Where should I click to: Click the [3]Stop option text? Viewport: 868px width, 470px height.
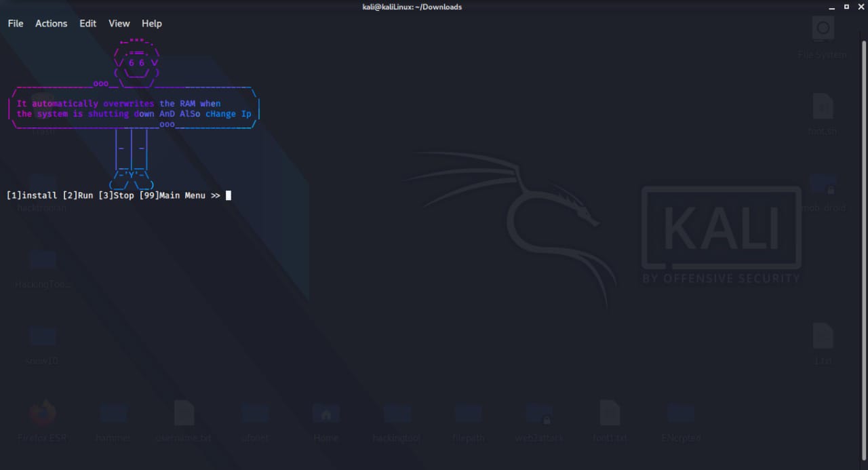(116, 195)
